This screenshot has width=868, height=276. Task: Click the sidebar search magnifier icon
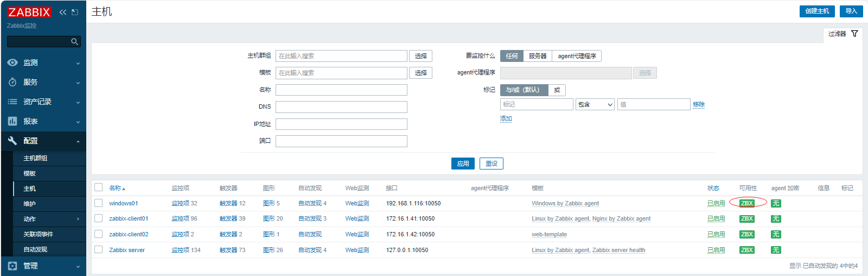point(75,42)
